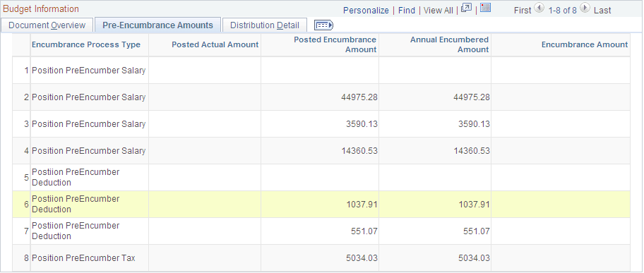Screen dimensions: 644x273
Task: Sort by Posted Encumbrance Amount column header
Action: [x=335, y=44]
